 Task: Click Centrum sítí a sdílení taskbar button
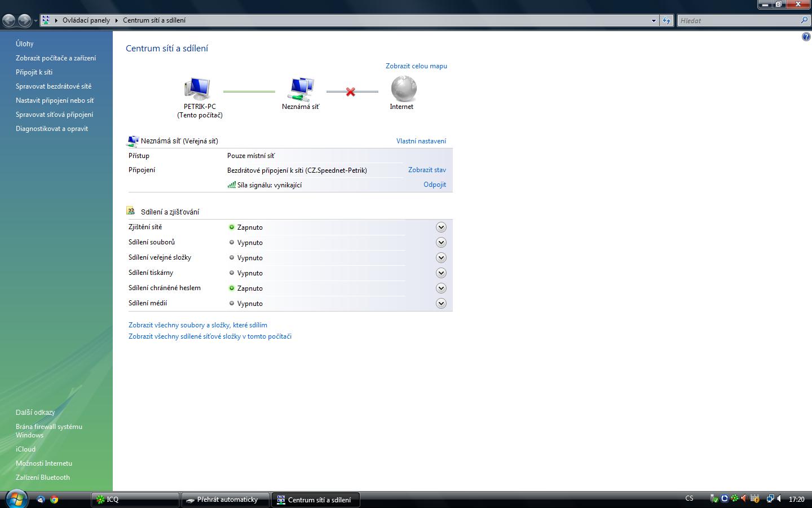315,500
